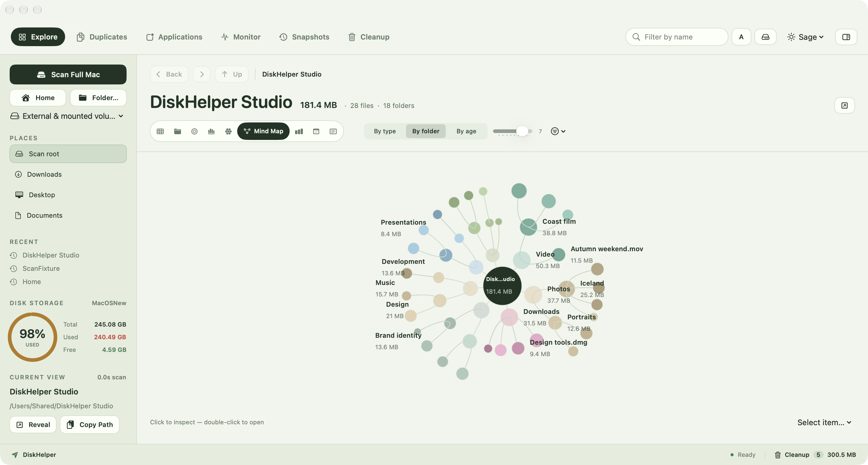This screenshot has height=465, width=868.
Task: Open the Explore tab
Action: [38, 37]
